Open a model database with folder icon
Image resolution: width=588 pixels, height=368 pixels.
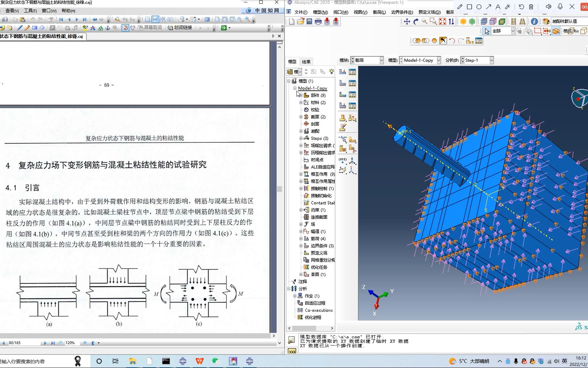point(300,21)
